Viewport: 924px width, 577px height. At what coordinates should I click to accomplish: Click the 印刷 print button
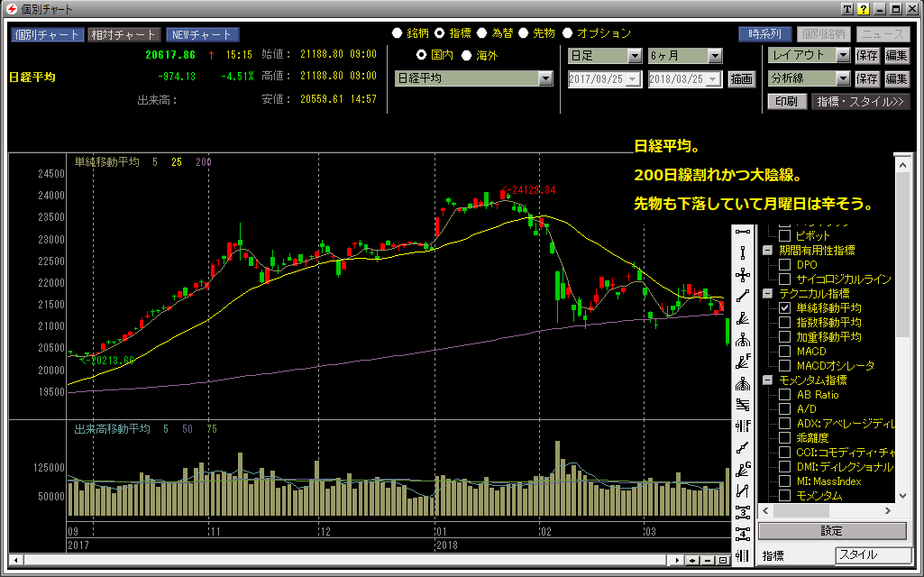786,101
